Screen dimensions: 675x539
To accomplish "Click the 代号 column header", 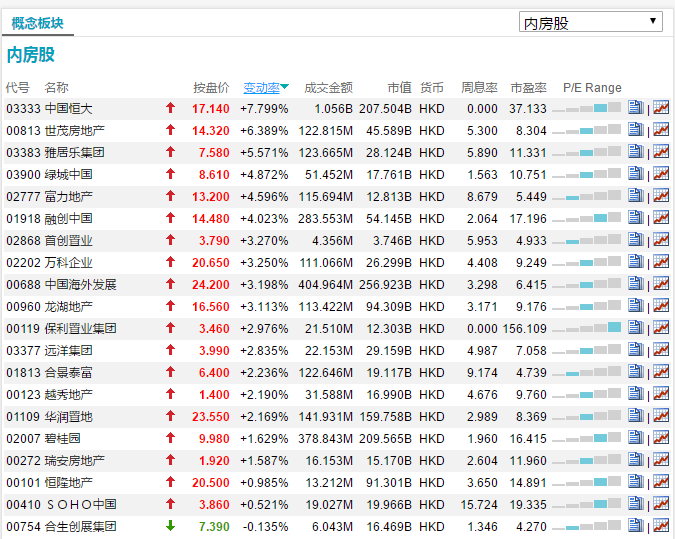I will pos(17,88).
